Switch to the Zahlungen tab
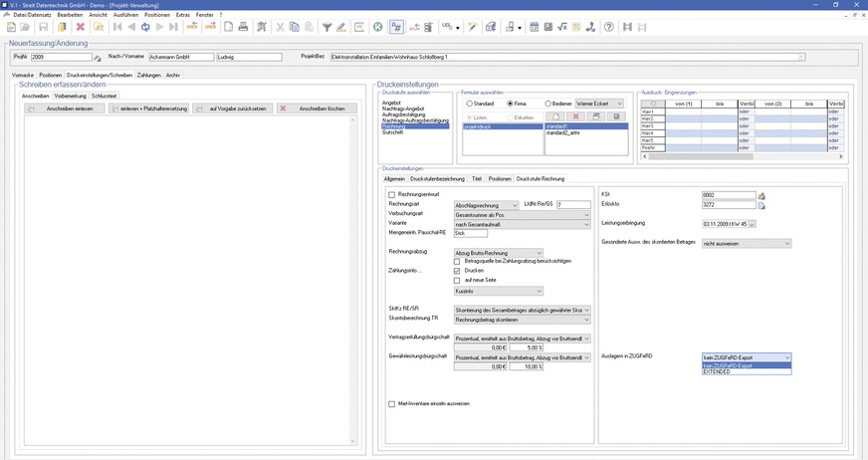The image size is (868, 460). coord(148,75)
